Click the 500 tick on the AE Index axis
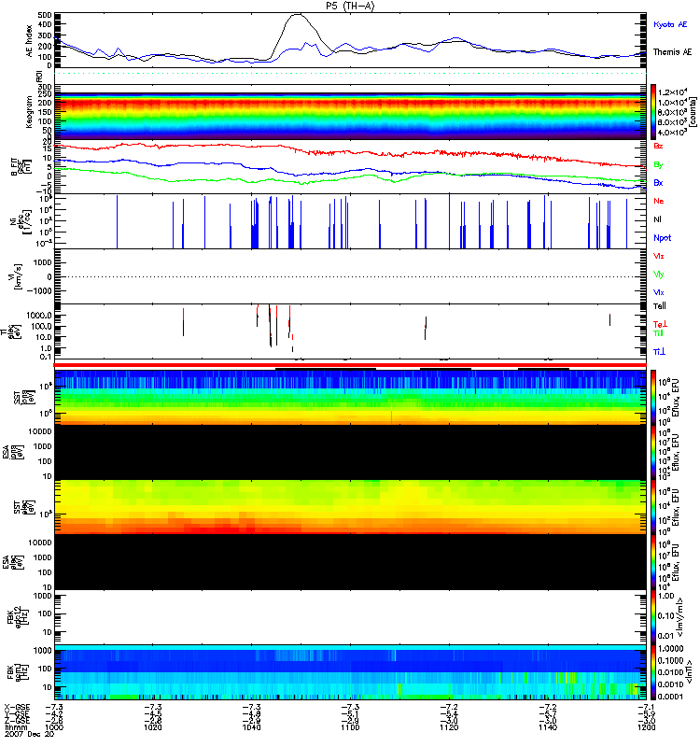 click(45, 15)
